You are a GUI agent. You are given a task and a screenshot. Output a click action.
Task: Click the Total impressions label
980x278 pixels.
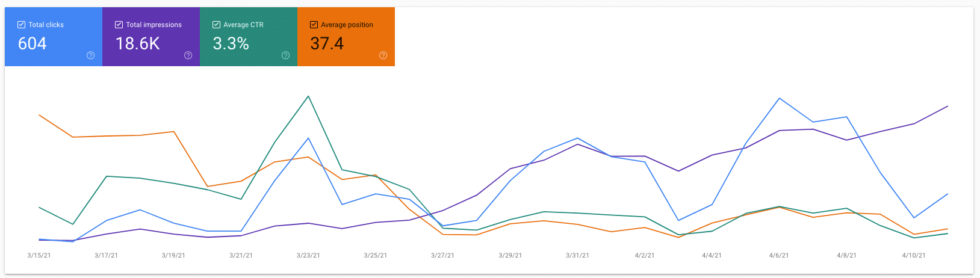point(154,25)
